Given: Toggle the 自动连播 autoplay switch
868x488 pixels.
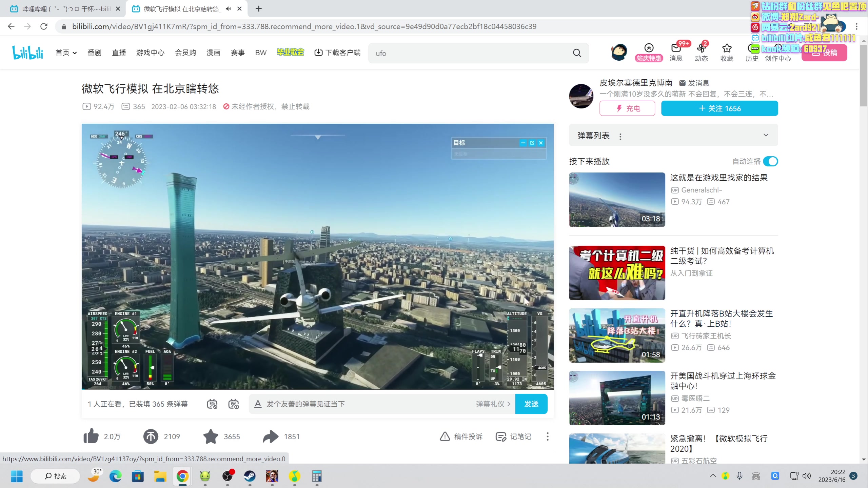Looking at the screenshot, I should click(770, 161).
